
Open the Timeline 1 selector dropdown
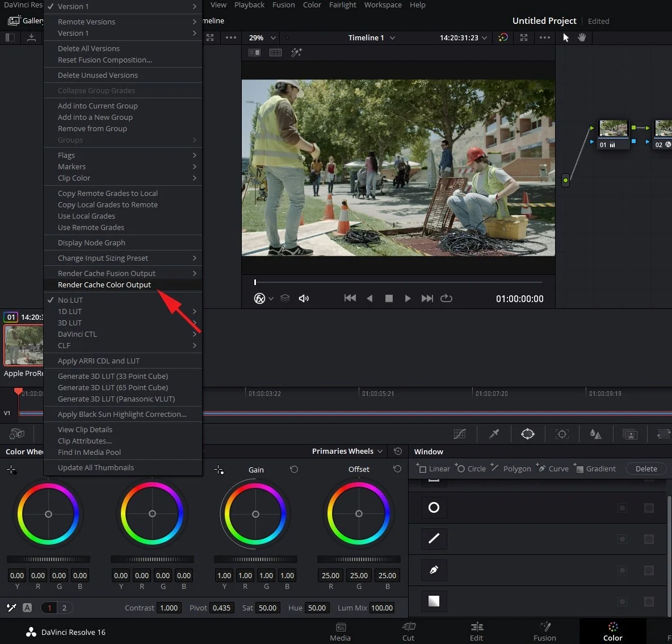(371, 37)
